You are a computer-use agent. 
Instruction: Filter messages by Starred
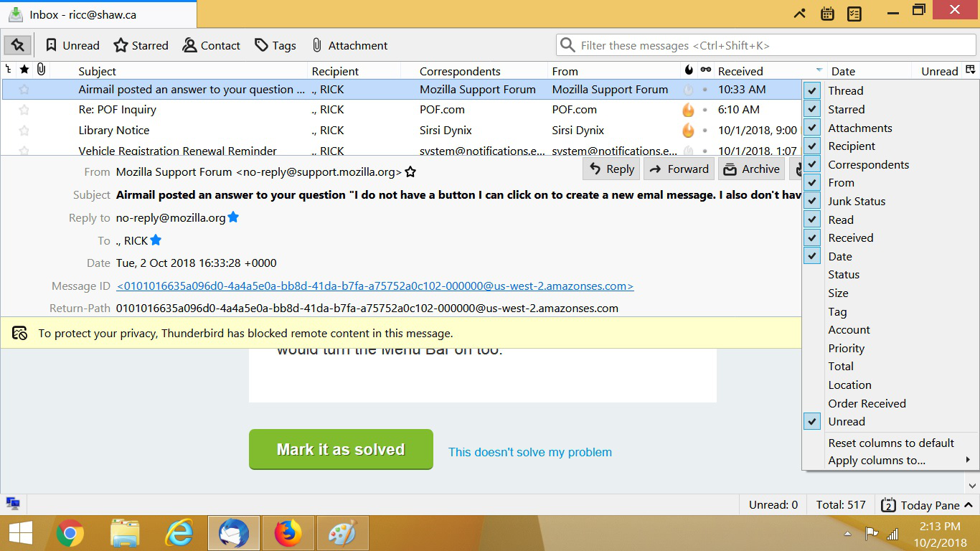[141, 45]
